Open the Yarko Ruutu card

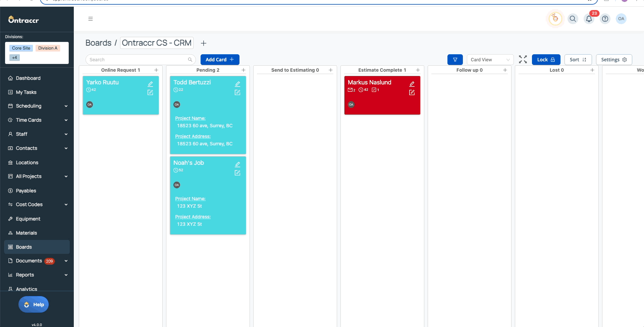click(x=121, y=95)
